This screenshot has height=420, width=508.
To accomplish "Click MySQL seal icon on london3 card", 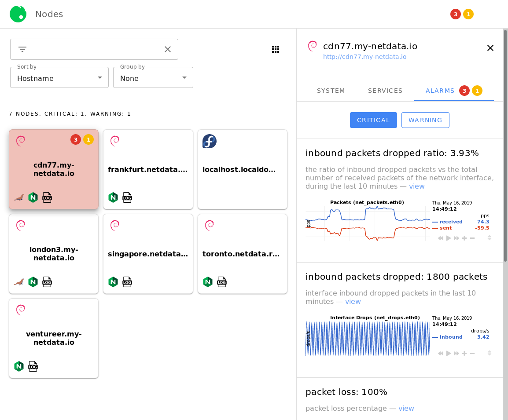I will click(x=19, y=282).
